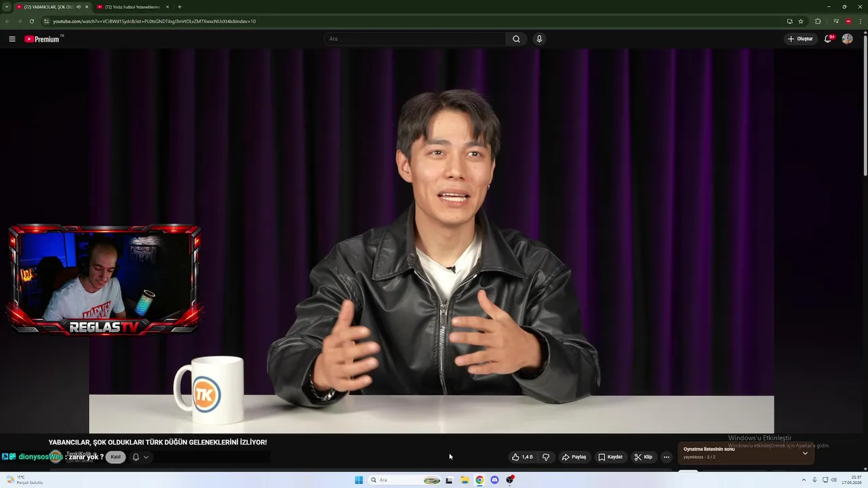
Task: Open a new browser tab
Action: 179,7
